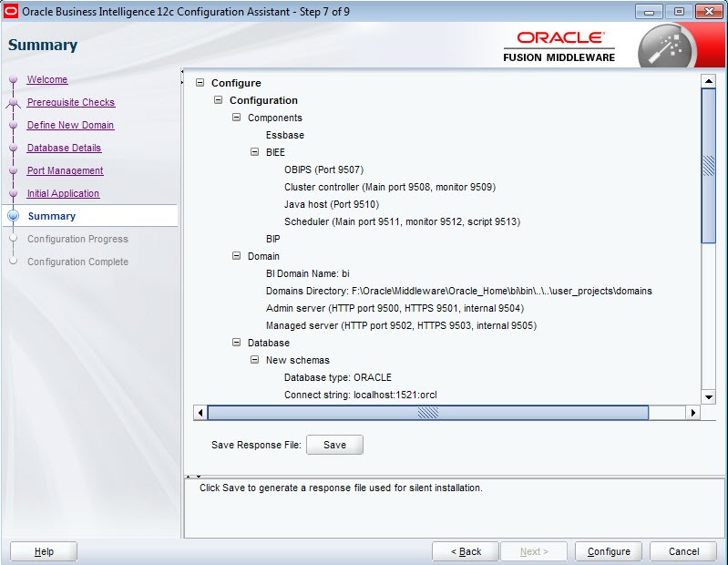Click the Prerequisite Checks step bullet icon

pos(14,103)
